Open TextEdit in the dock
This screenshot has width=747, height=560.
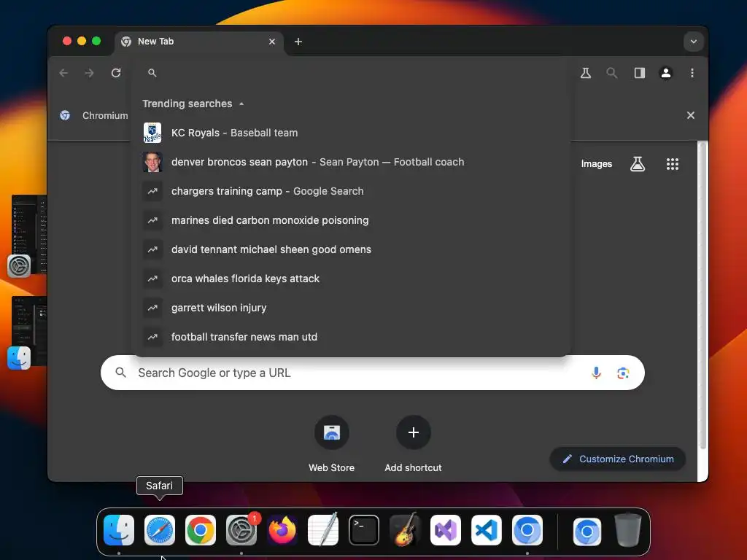tap(323, 530)
